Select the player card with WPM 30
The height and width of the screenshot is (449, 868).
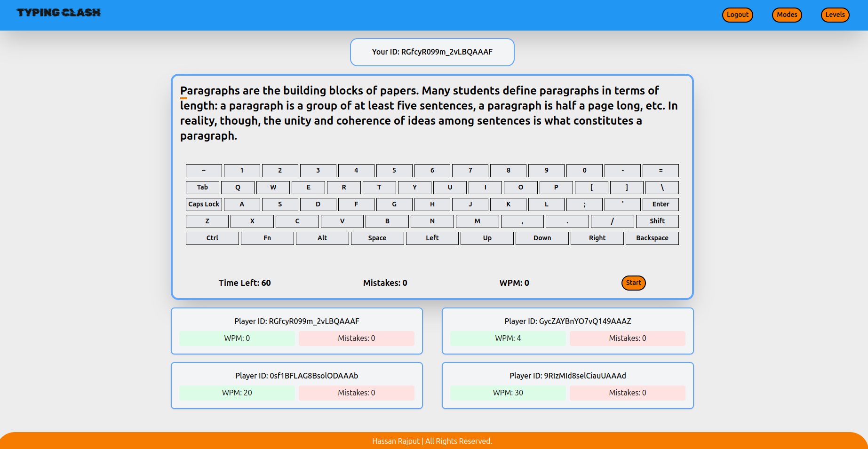coord(567,385)
